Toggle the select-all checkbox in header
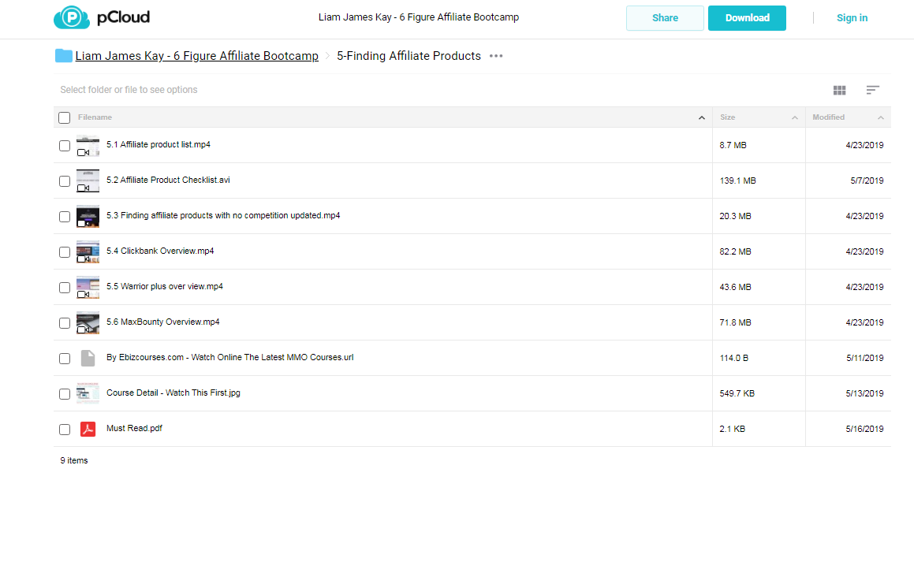Screen dimensions: 914x588 point(65,117)
